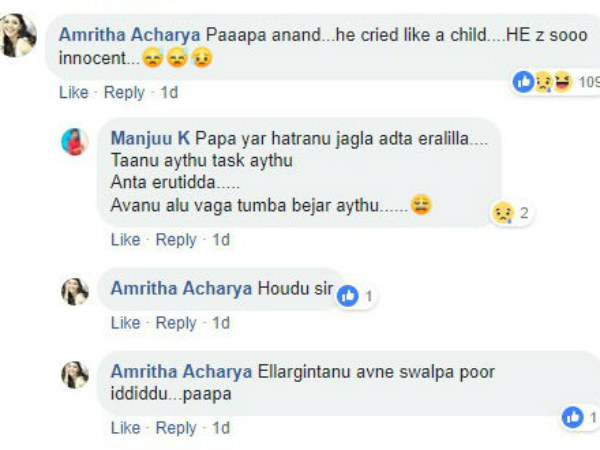
Task: Click the like reaction icon on 'Houdu sir'
Action: (x=348, y=295)
